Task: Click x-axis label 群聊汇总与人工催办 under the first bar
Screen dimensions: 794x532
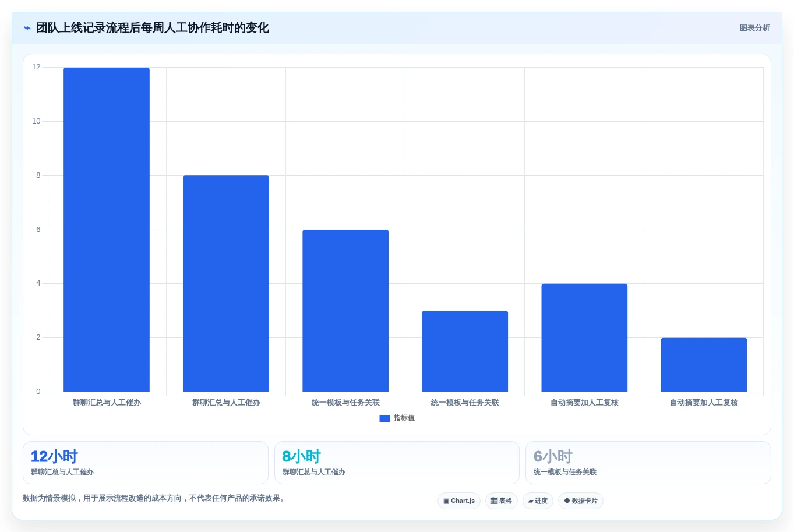Action: (x=107, y=403)
